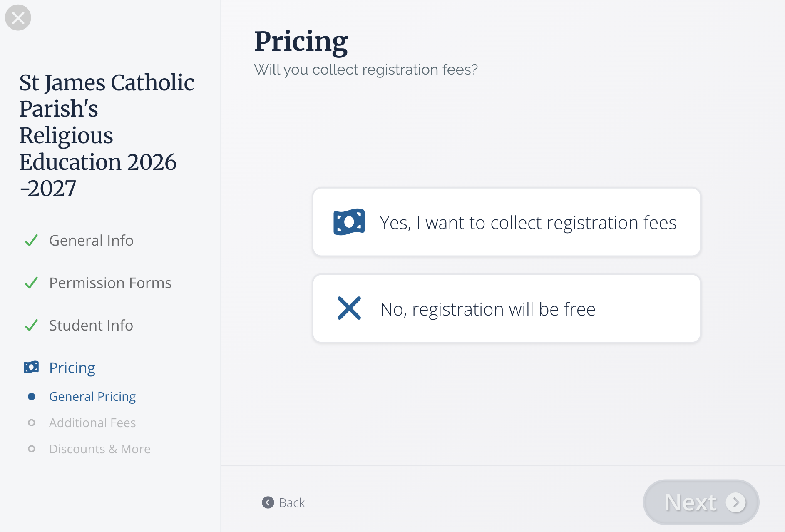
Task: Go back using the Back link
Action: pyautogui.click(x=291, y=503)
